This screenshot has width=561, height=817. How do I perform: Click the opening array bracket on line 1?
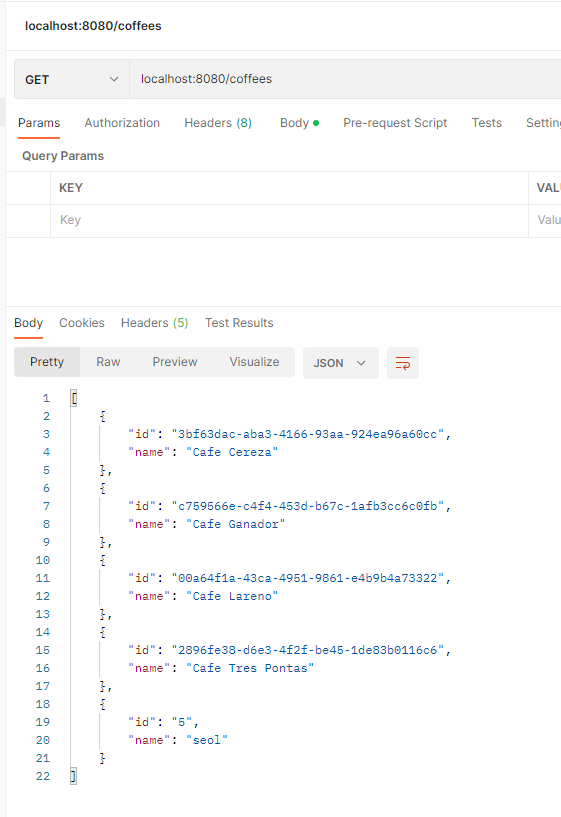[74, 398]
